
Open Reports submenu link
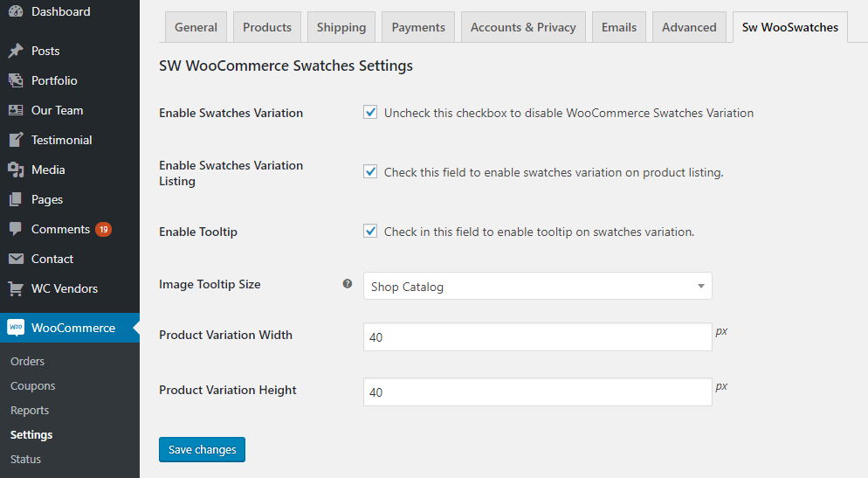coord(30,410)
